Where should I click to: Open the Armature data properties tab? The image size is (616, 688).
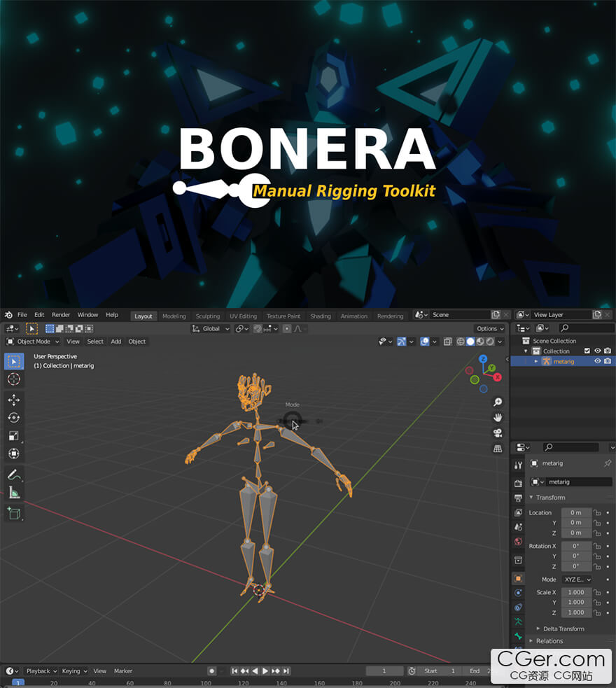(518, 622)
